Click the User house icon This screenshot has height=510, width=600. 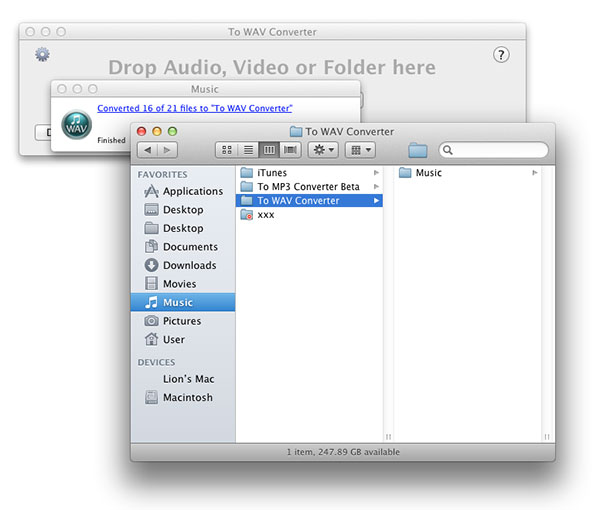[x=151, y=339]
